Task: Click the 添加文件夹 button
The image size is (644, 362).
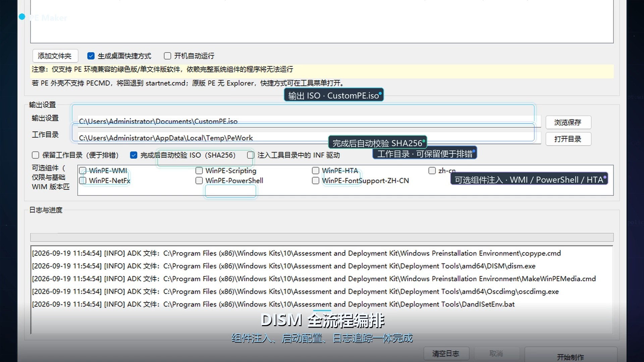Action: (x=55, y=56)
